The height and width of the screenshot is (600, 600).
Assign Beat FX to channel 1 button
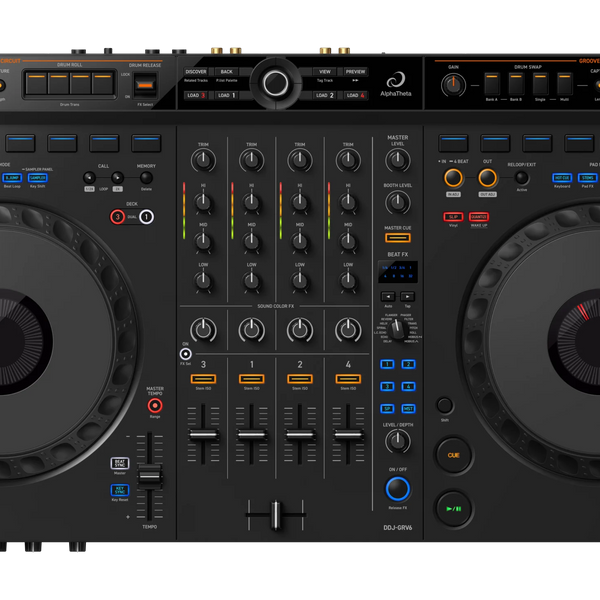[387, 364]
